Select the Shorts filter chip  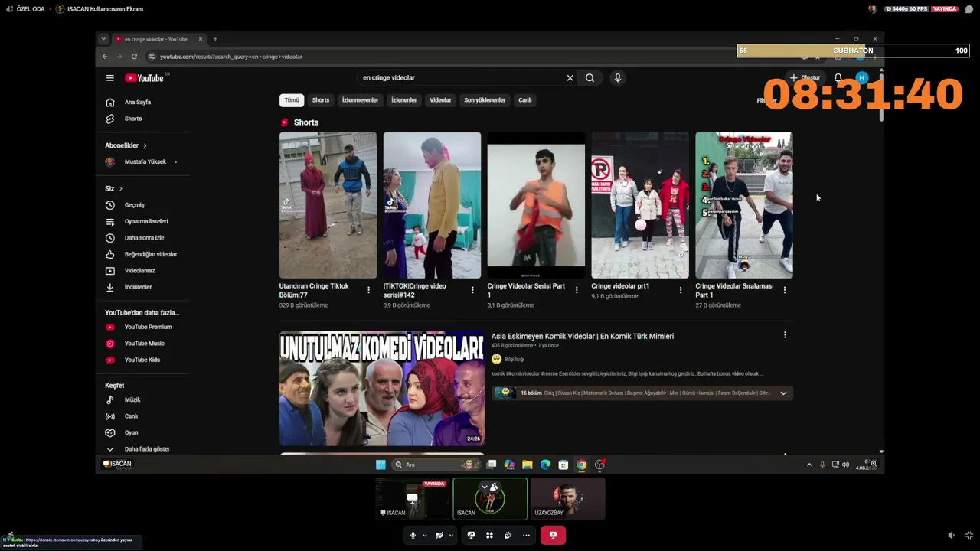[x=321, y=100]
